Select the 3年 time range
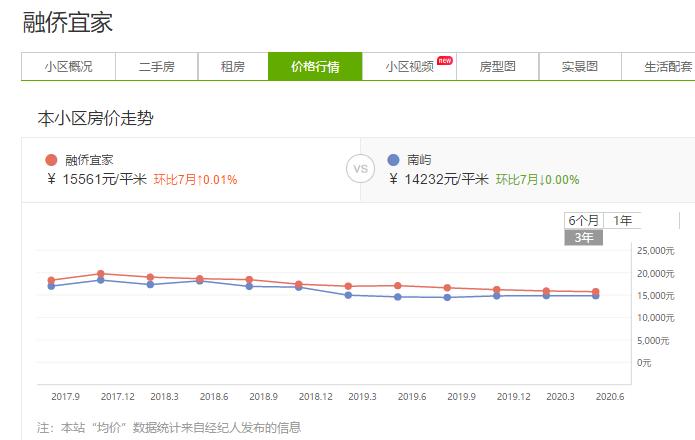This screenshot has width=695, height=440. point(583,238)
